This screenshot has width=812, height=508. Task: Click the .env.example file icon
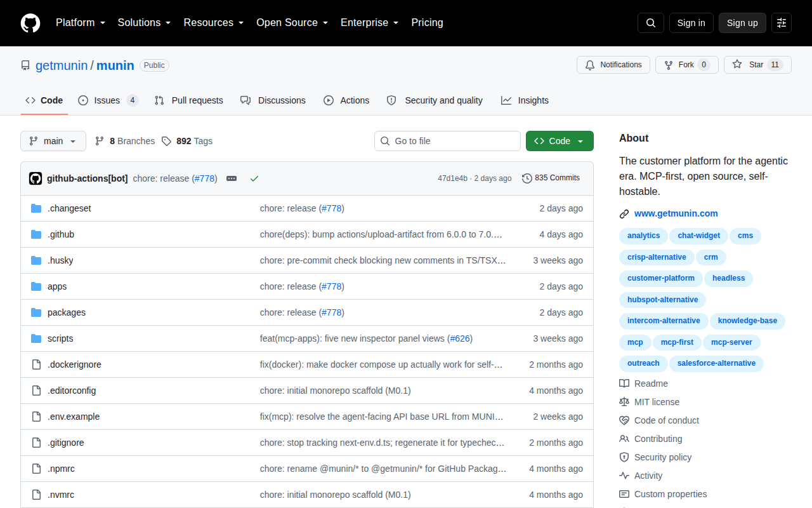pyautogui.click(x=36, y=417)
